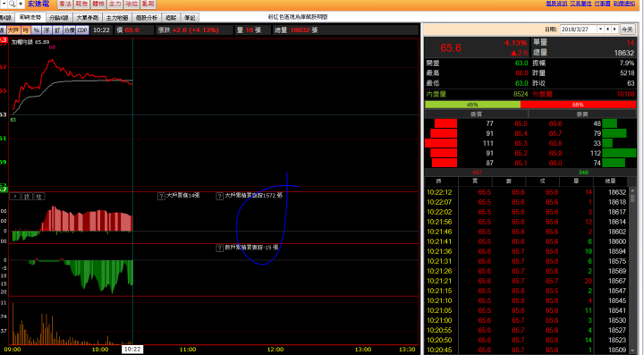
Task: Click the third blue link at top right
Action: 602,4
